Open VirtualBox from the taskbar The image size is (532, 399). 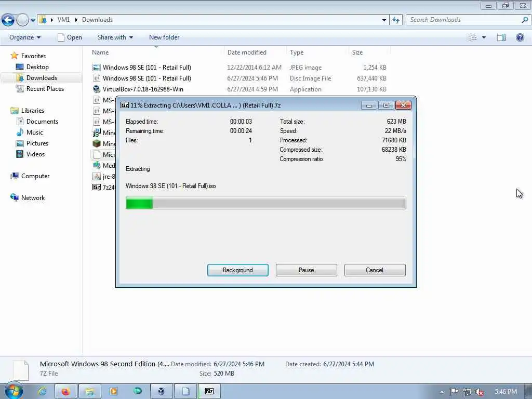[161, 392]
